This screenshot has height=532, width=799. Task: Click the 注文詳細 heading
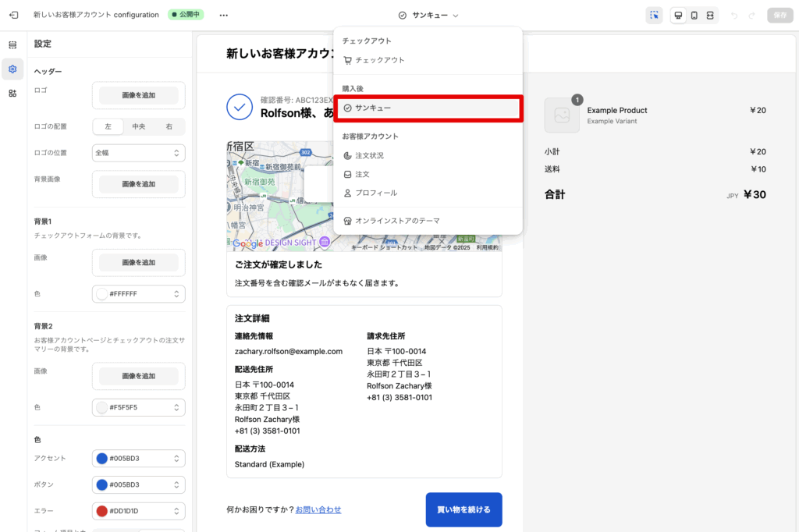(x=252, y=318)
